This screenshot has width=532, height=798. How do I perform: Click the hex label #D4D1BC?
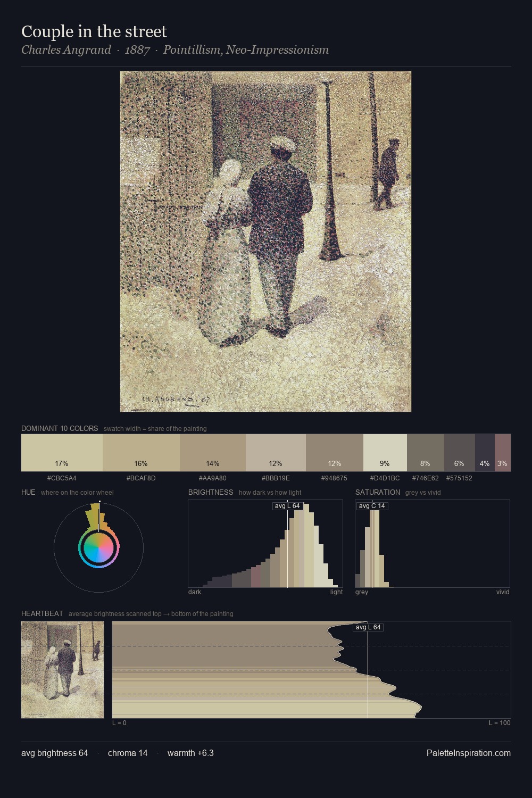click(x=385, y=478)
